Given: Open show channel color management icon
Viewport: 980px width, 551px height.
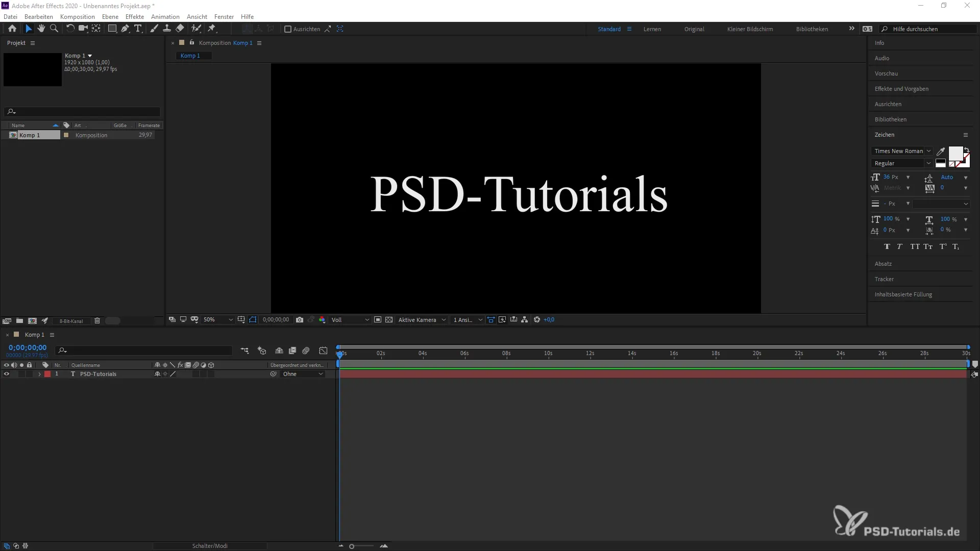Looking at the screenshot, I should point(322,320).
